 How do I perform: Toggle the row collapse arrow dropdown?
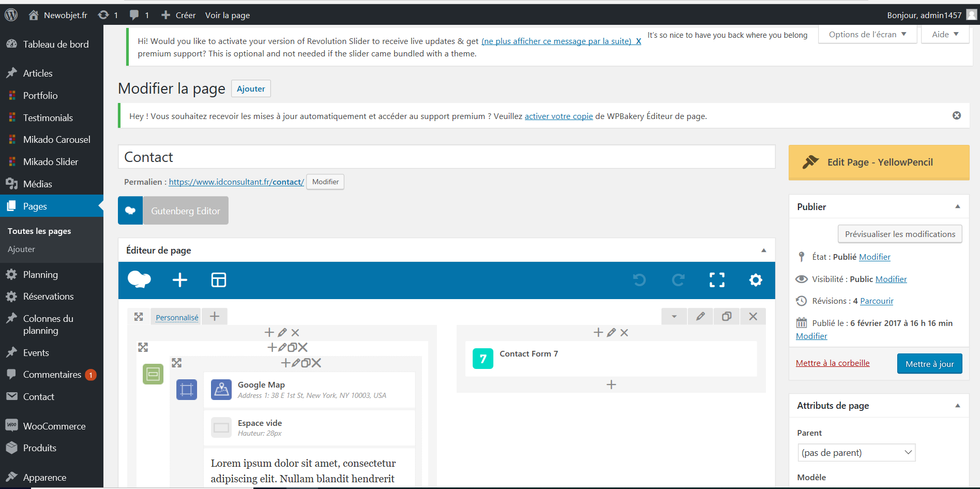tap(674, 316)
